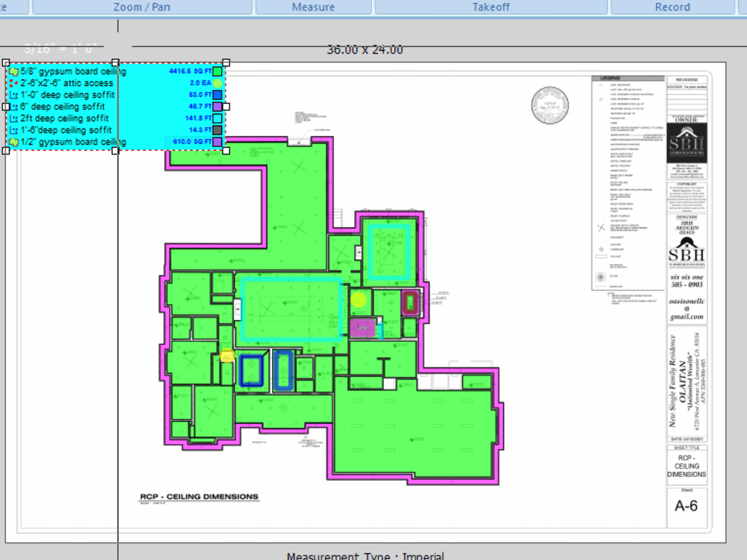Viewport: 747px width, 560px height.
Task: Open the Zoom / Pan ribbon tab
Action: pos(141,7)
